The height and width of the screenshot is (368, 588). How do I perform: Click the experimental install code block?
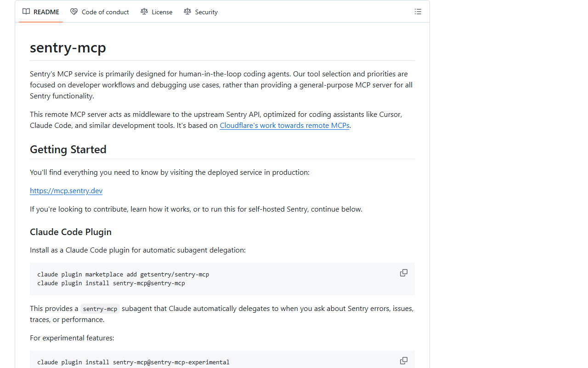(x=133, y=362)
